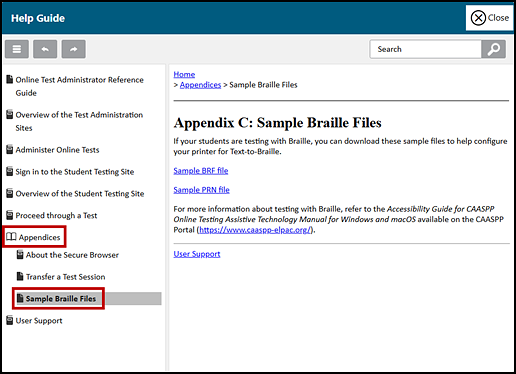Open User Support in the sidebar tree

pos(39,321)
